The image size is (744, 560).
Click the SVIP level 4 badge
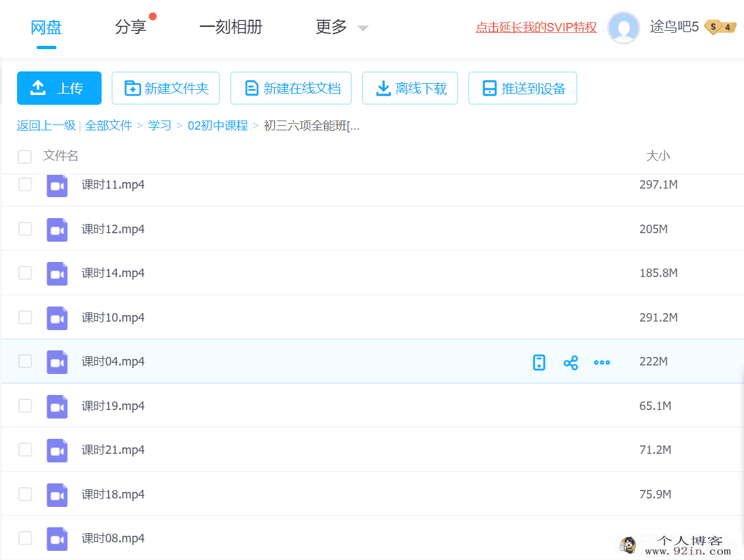pyautogui.click(x=720, y=27)
